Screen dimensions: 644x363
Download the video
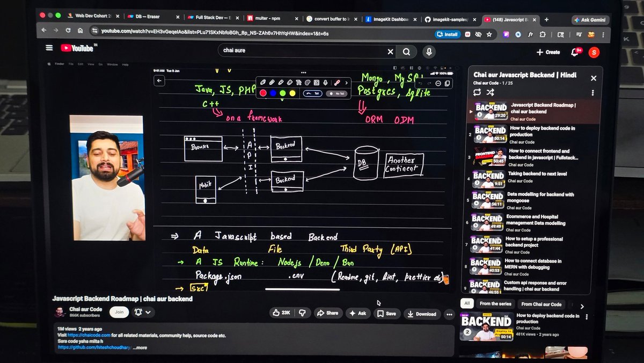coord(422,314)
